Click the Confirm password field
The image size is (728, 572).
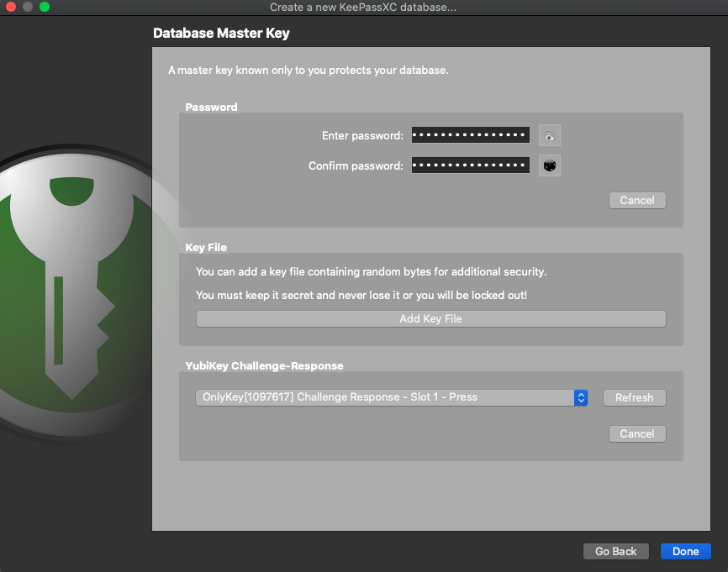click(x=470, y=165)
